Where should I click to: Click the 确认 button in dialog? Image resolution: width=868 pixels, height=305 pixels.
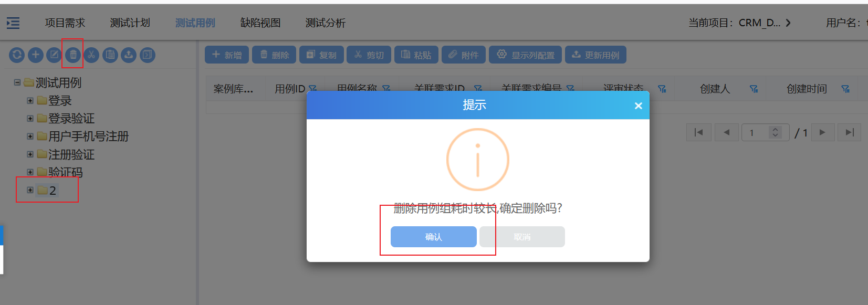[434, 237]
